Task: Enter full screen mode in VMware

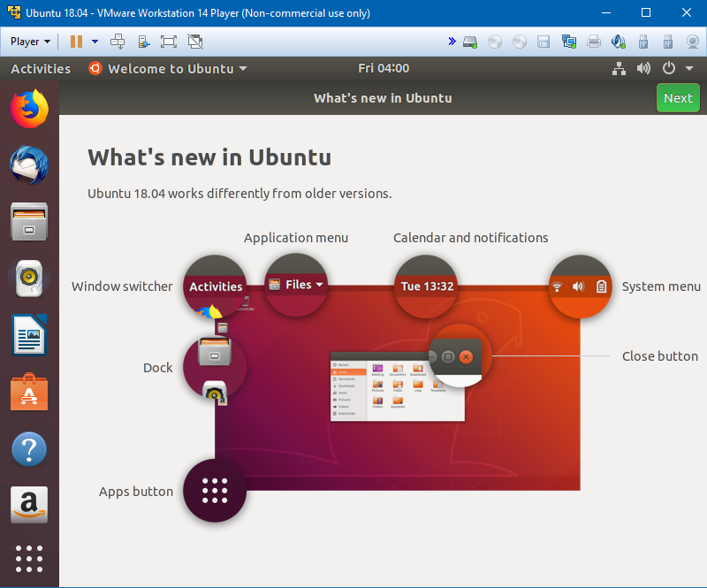Action: coord(169,42)
